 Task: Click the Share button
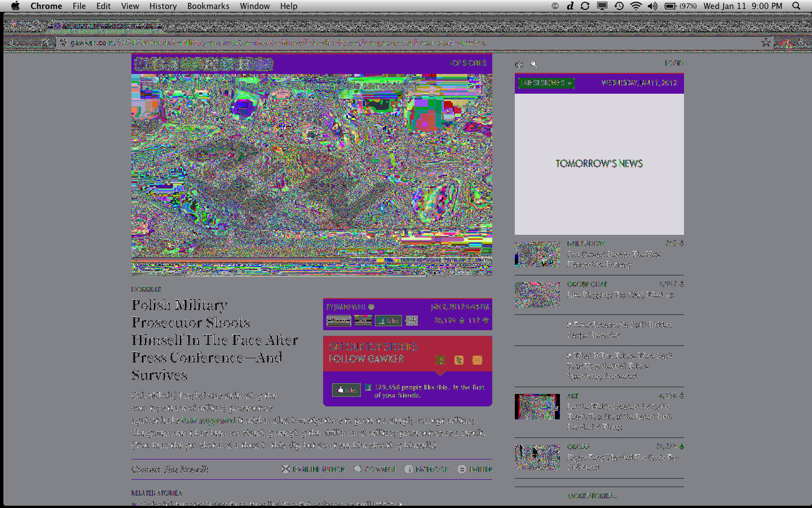click(339, 321)
